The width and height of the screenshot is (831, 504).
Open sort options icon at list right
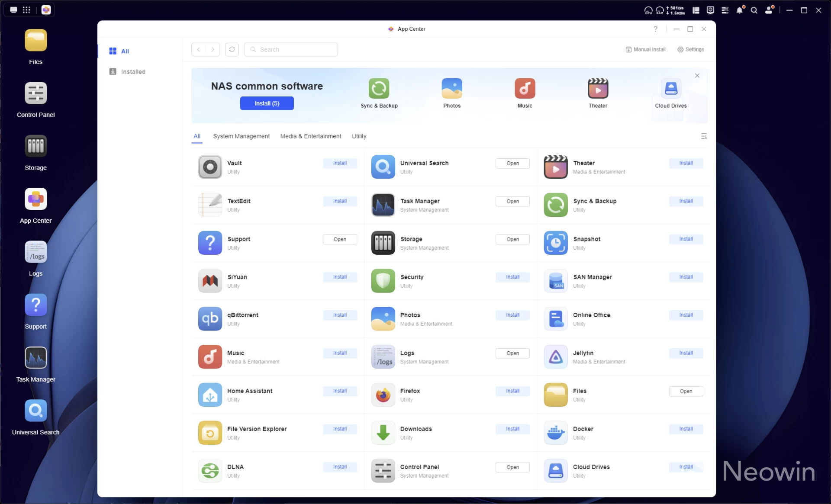tap(704, 136)
